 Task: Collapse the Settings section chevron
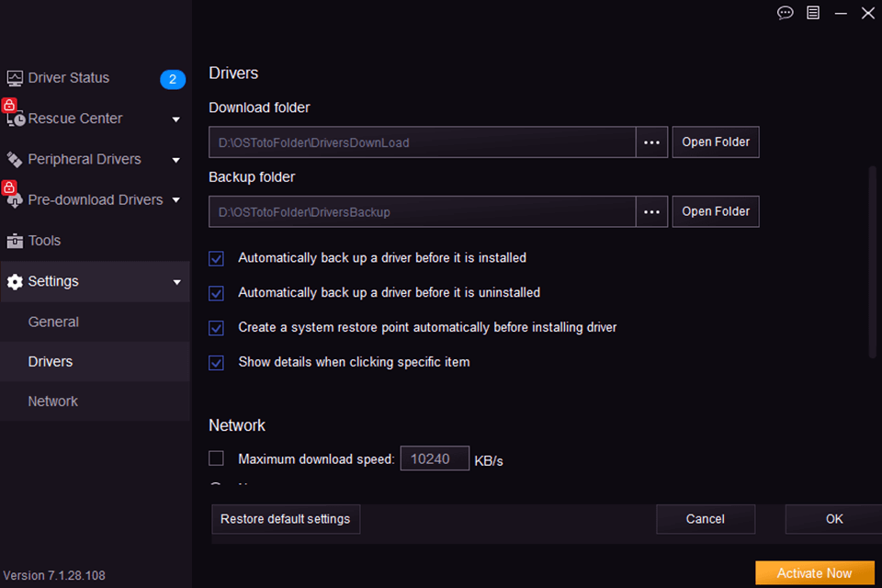[x=175, y=281]
